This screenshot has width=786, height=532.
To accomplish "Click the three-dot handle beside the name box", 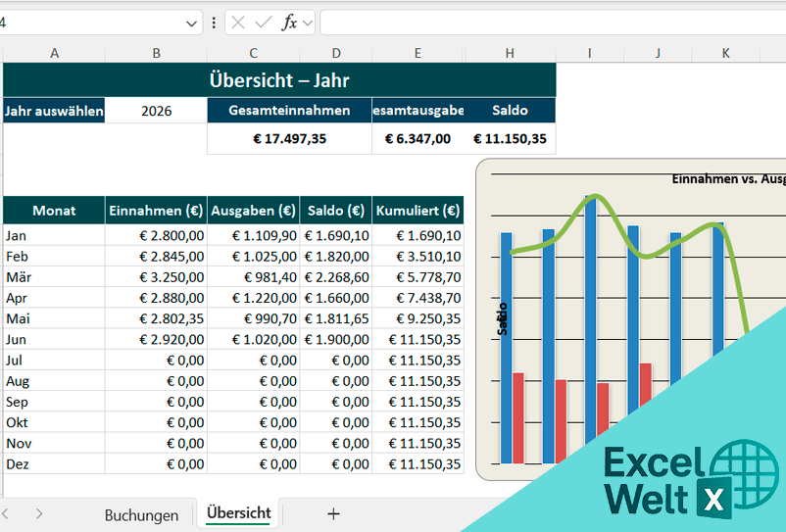I will (x=214, y=23).
